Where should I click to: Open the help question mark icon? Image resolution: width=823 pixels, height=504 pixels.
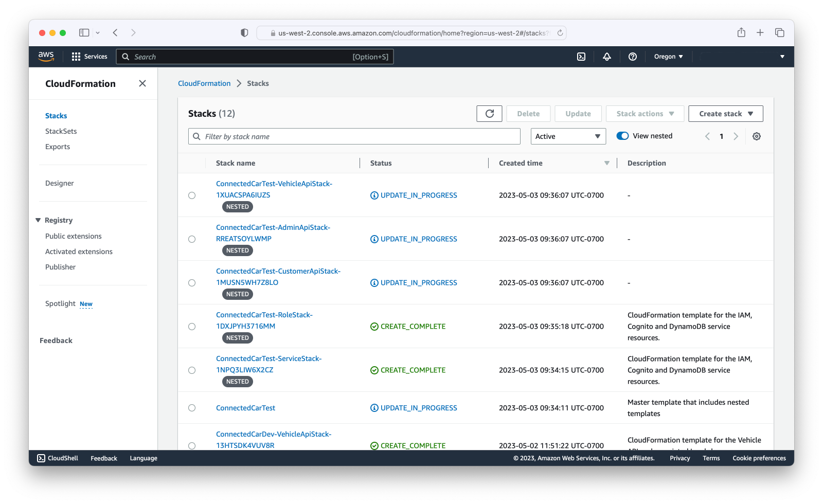pos(633,57)
